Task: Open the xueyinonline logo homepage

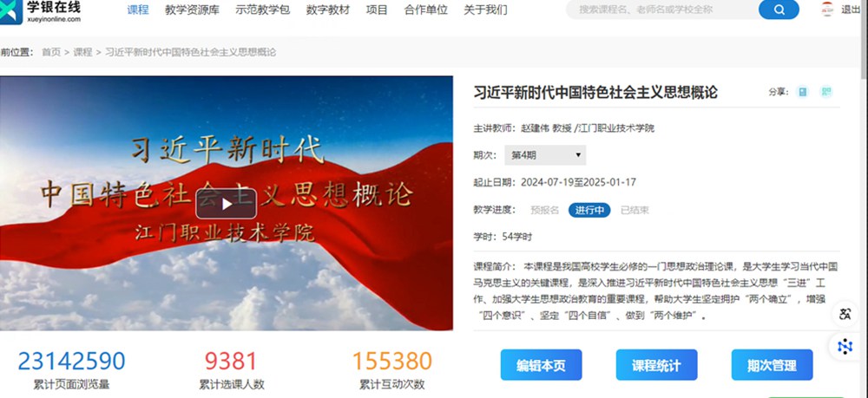Action: 41,11
